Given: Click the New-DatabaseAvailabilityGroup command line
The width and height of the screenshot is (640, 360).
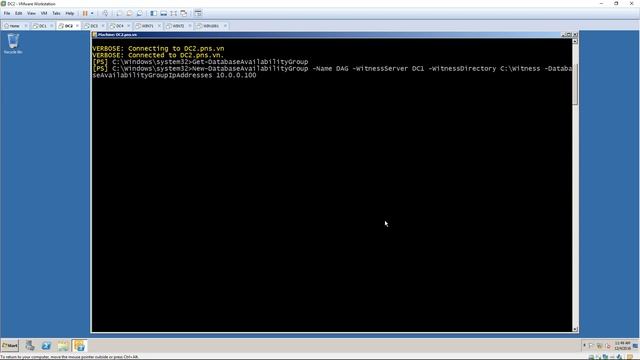Looking at the screenshot, I should click(332, 72).
